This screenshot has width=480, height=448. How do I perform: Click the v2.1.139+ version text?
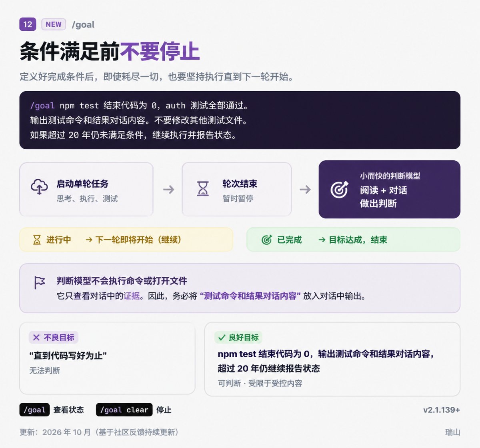[442, 410]
